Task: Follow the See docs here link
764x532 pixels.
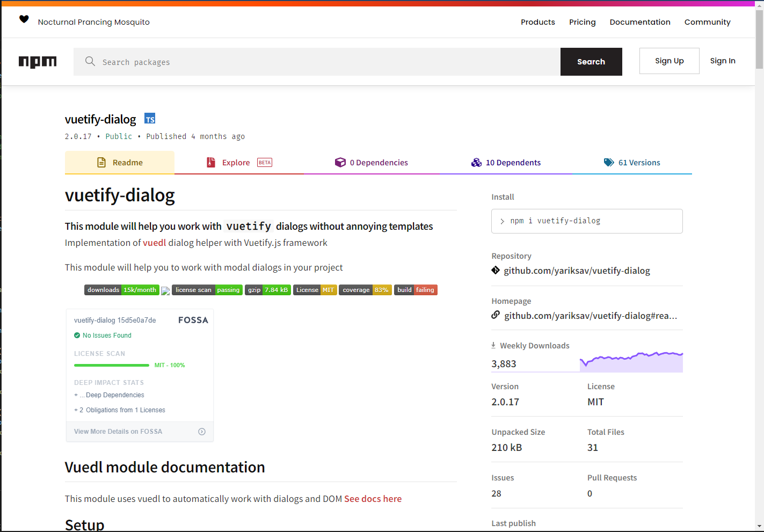Action: coord(373,499)
